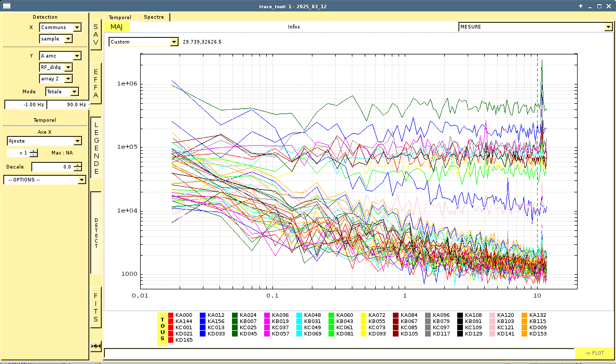
Task: Click the red KA000 legend swatch
Action: pyautogui.click(x=171, y=315)
